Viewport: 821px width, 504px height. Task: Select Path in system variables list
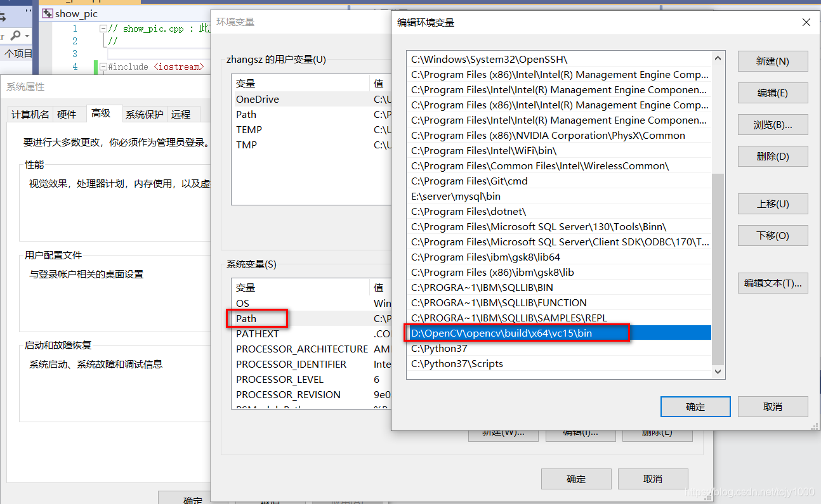pyautogui.click(x=311, y=318)
